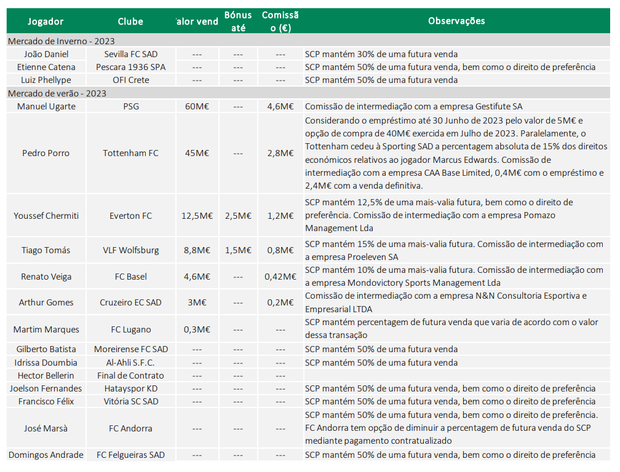Click the 60M€ sale value cell
Viewport: 620px width, 472px height.
pos(195,105)
